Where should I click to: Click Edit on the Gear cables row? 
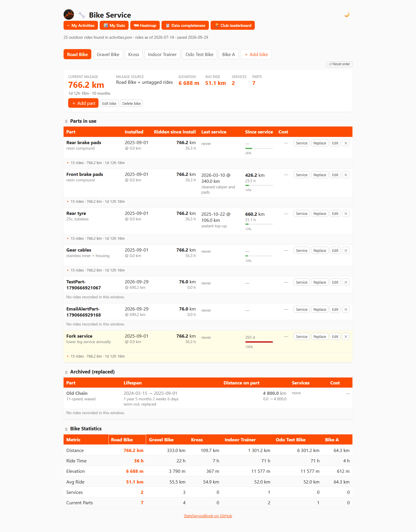(x=335, y=250)
